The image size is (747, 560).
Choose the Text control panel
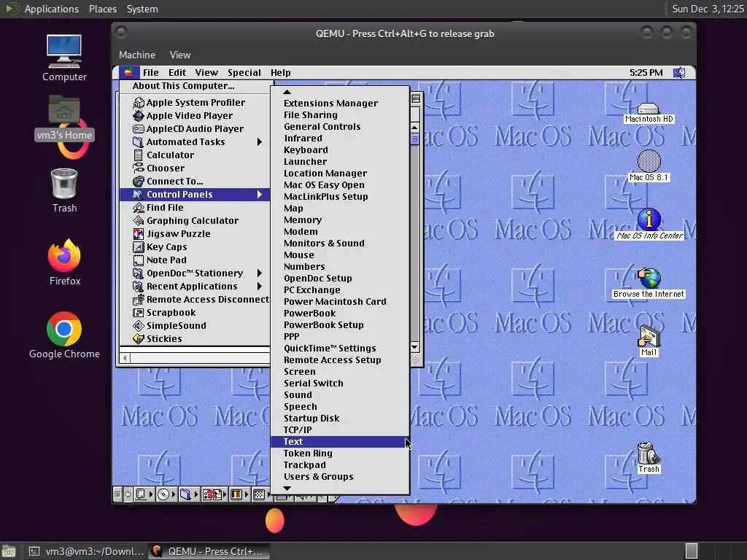[x=340, y=442]
